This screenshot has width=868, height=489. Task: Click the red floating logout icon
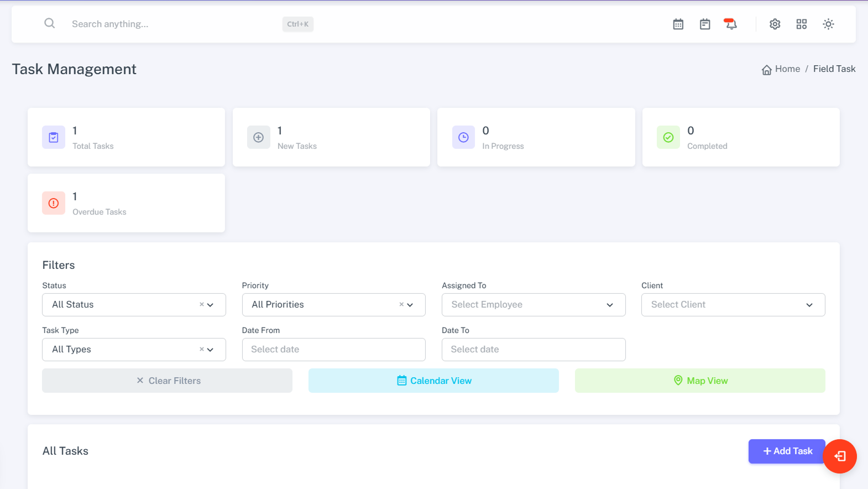point(839,456)
